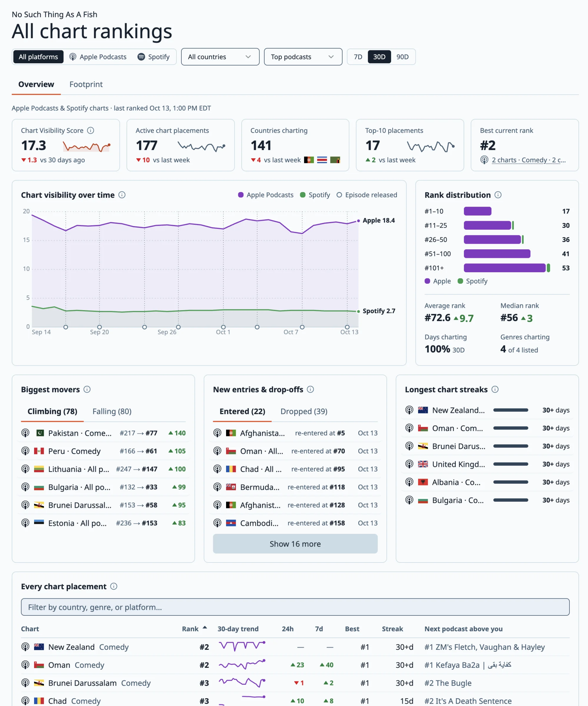Click podcast icon in Pakistan Comedy mover row
This screenshot has height=706, width=588.
tap(25, 433)
